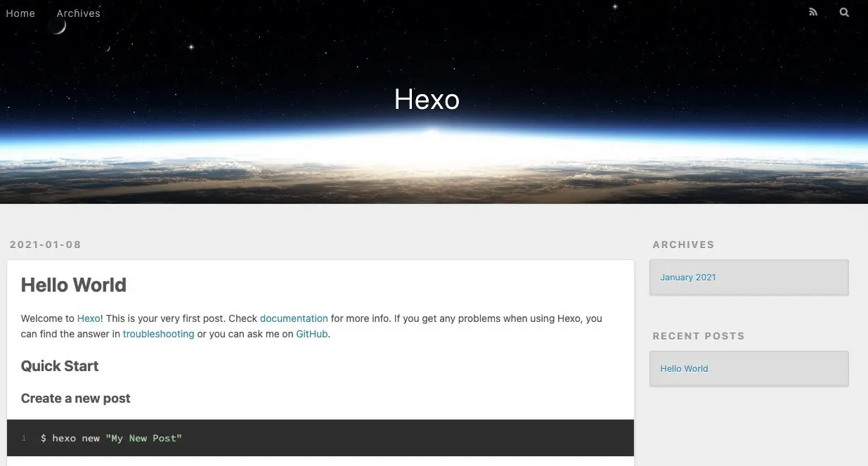The height and width of the screenshot is (466, 868).
Task: Click line number 1 in code block
Action: tap(24, 438)
